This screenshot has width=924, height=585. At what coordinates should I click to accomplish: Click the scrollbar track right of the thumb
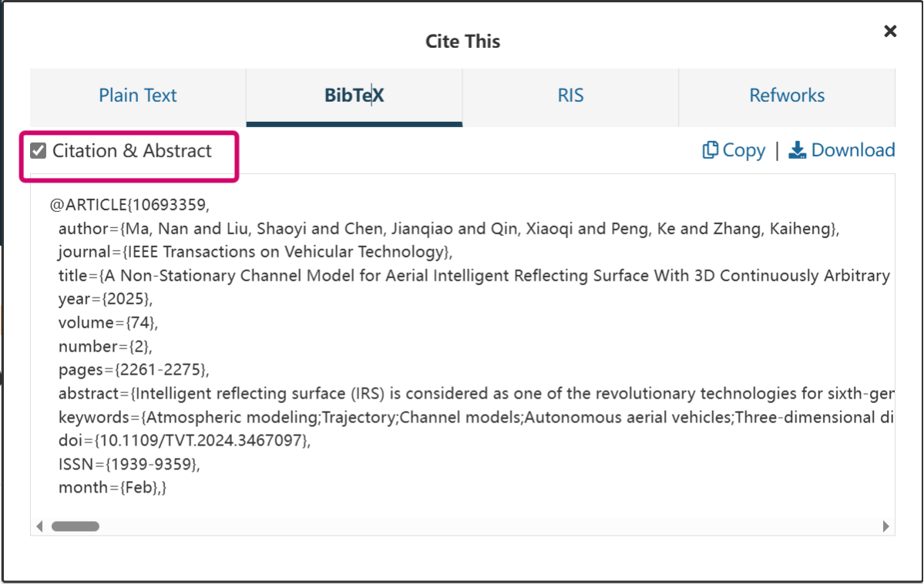pos(462,526)
